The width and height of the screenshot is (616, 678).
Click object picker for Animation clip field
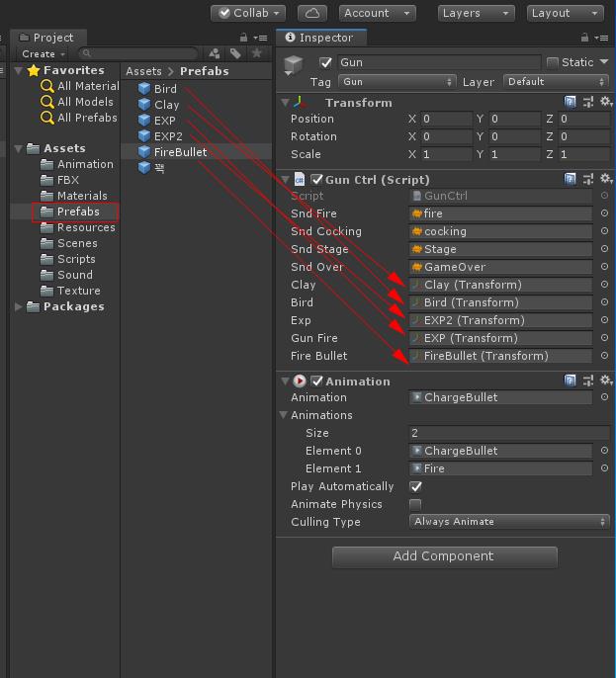click(604, 397)
